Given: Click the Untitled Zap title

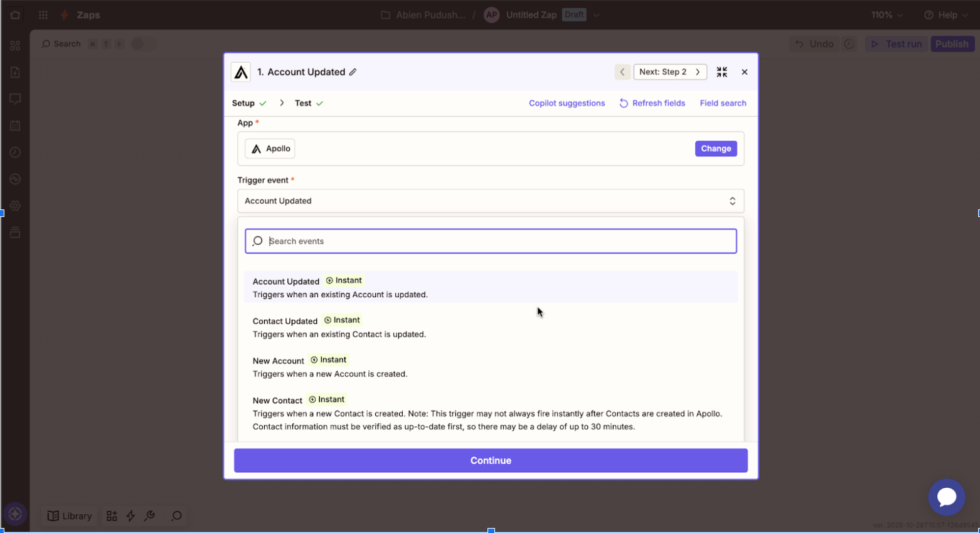Looking at the screenshot, I should 531,15.
